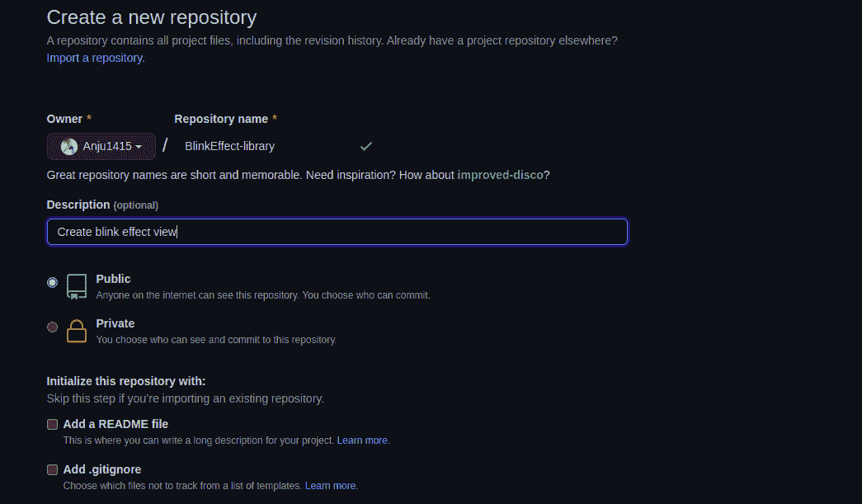Click inside the Description text field

[x=337, y=232]
